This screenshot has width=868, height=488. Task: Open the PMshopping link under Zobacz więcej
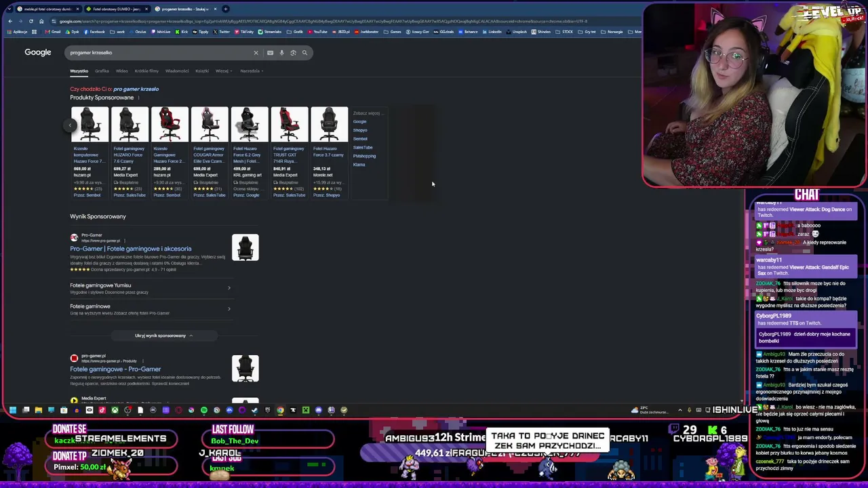pyautogui.click(x=364, y=156)
